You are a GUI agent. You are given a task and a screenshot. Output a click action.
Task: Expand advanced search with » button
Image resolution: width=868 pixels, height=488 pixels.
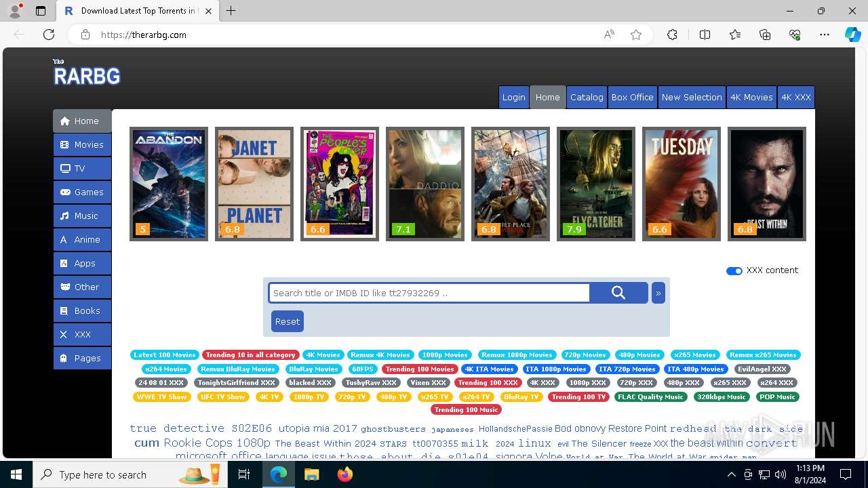658,293
